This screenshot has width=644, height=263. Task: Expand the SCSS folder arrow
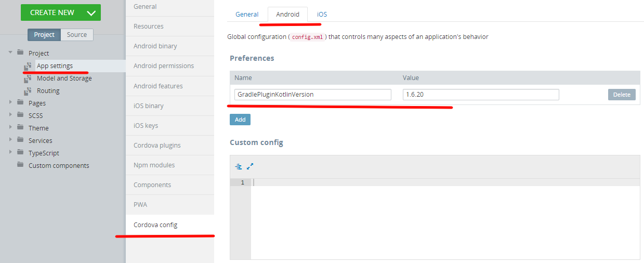coord(10,115)
